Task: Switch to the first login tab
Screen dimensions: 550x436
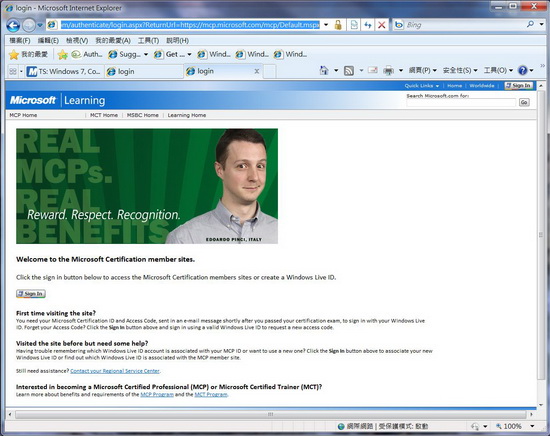Action: click(144, 72)
